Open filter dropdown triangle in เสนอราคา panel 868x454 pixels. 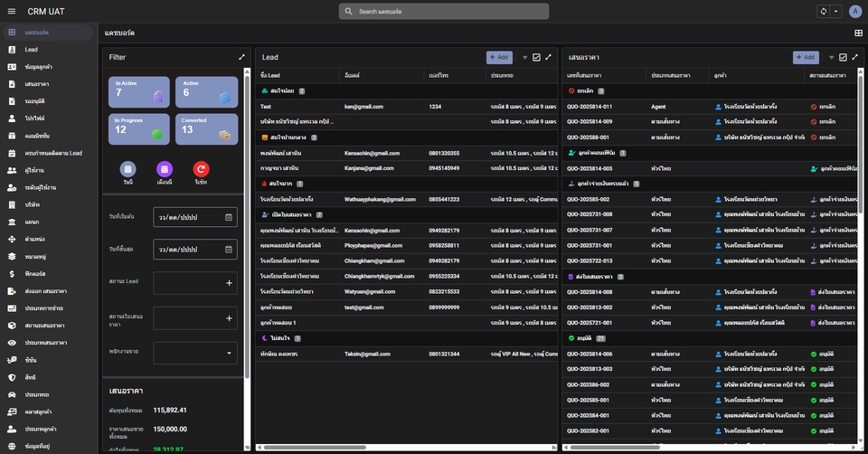point(831,58)
